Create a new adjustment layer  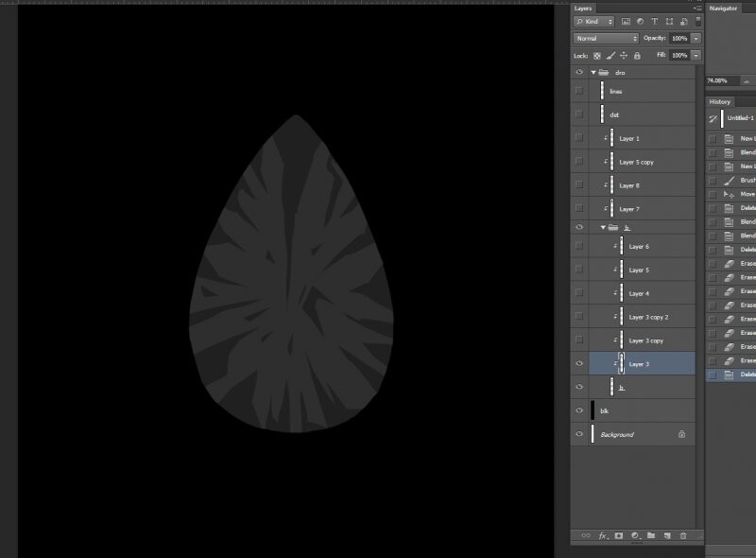[x=635, y=535]
